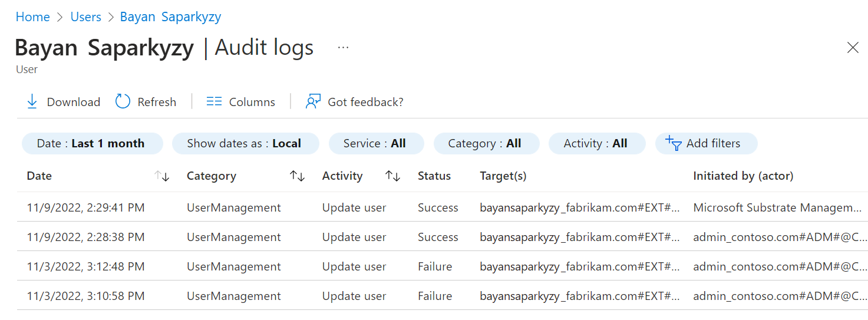
Task: Click Bayan Saparkyzy breadcrumb link
Action: coord(170,17)
